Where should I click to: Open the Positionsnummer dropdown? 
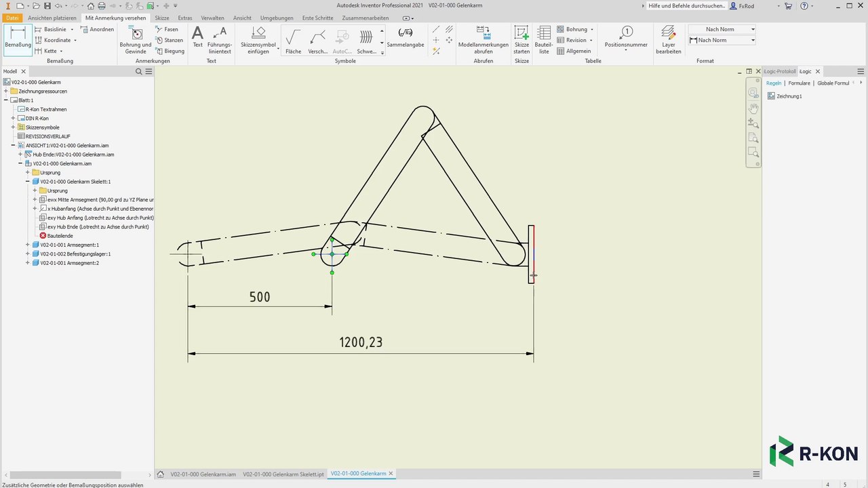[626, 50]
